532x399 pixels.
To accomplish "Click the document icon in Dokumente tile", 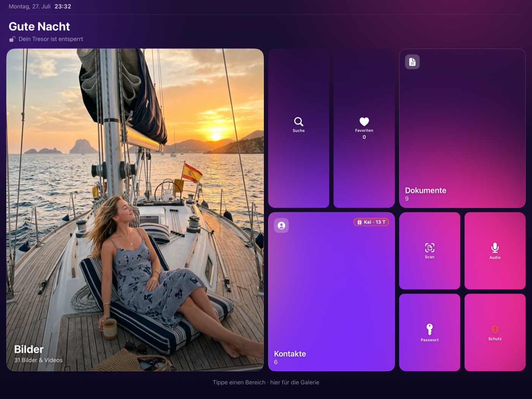I will (x=412, y=62).
